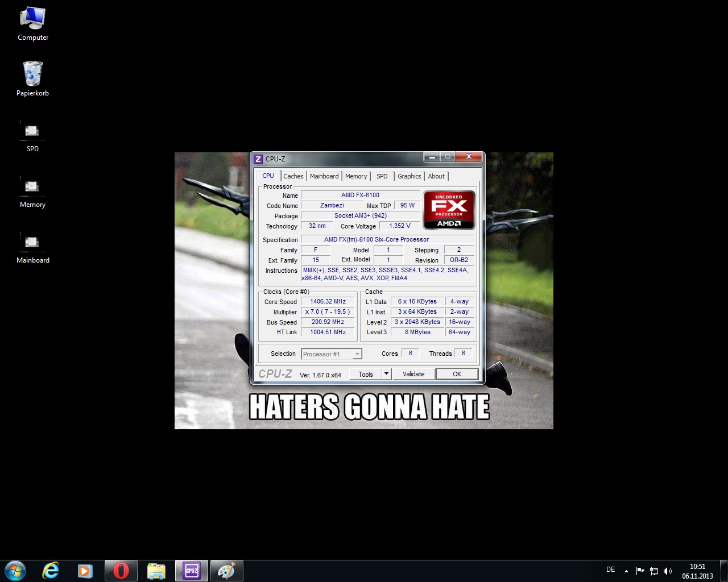Click the Validate button
Viewport: 728px width, 582px height.
[x=413, y=374]
